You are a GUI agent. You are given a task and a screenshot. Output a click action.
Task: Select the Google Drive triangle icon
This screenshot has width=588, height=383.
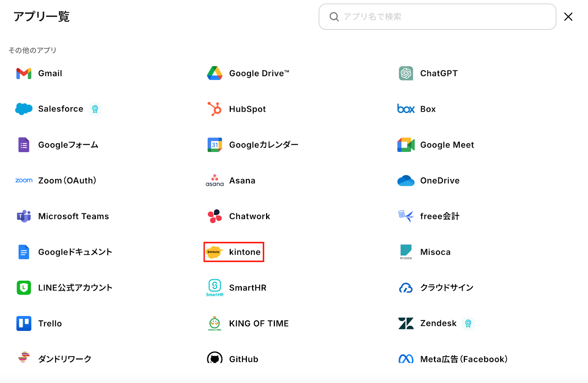pos(215,74)
